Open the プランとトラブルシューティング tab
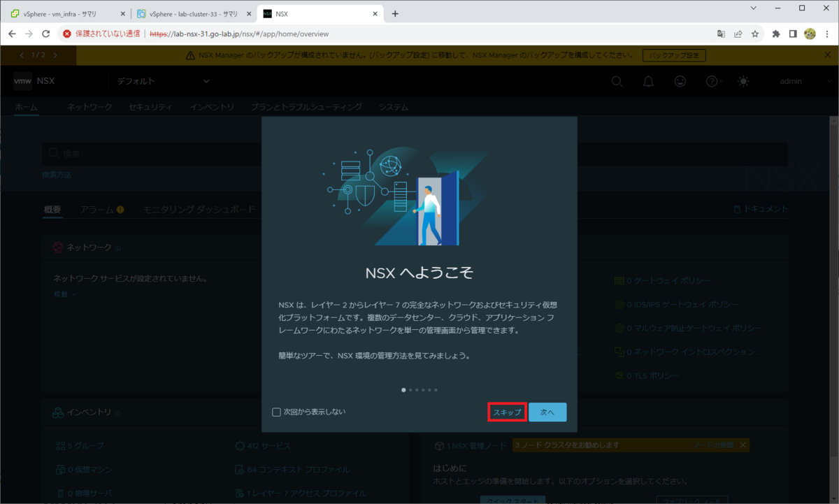This screenshot has height=504, width=839. (x=306, y=107)
